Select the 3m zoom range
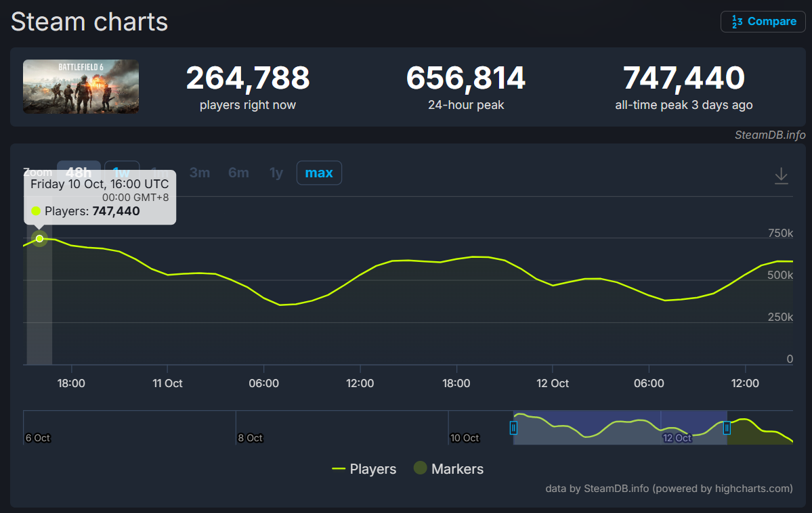The width and height of the screenshot is (812, 513). pos(199,173)
